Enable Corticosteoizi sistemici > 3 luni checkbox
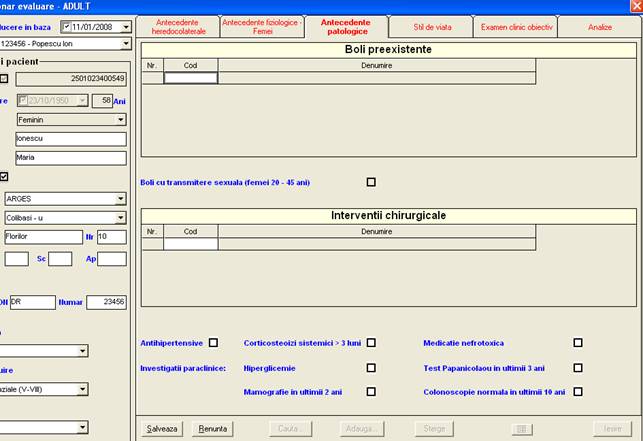Image resolution: width=643 pixels, height=441 pixels. pyautogui.click(x=371, y=343)
